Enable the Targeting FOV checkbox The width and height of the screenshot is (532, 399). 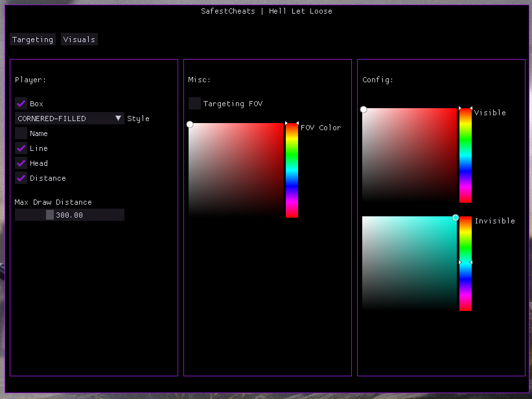tap(194, 104)
